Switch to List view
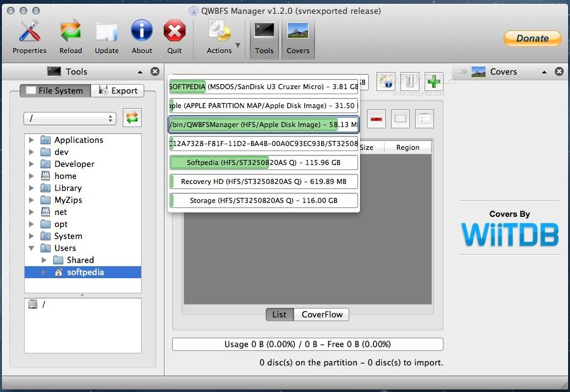This screenshot has height=392, width=570. [x=280, y=314]
